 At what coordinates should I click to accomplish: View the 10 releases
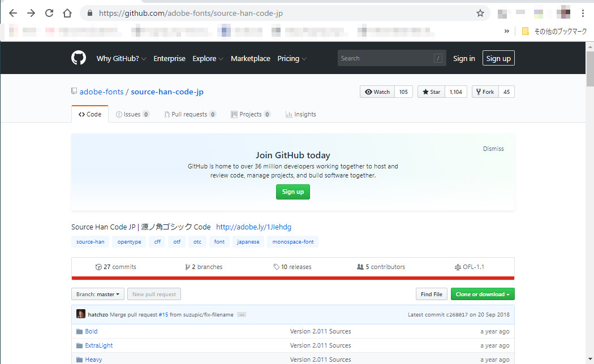coord(292,267)
